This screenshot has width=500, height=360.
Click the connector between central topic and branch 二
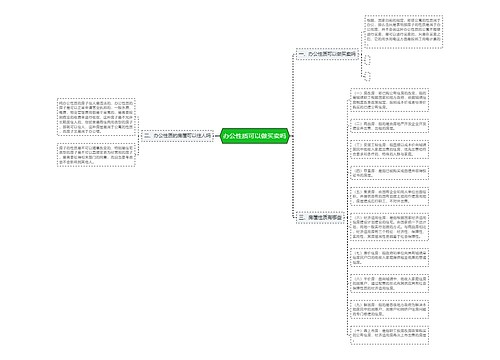click(217, 136)
